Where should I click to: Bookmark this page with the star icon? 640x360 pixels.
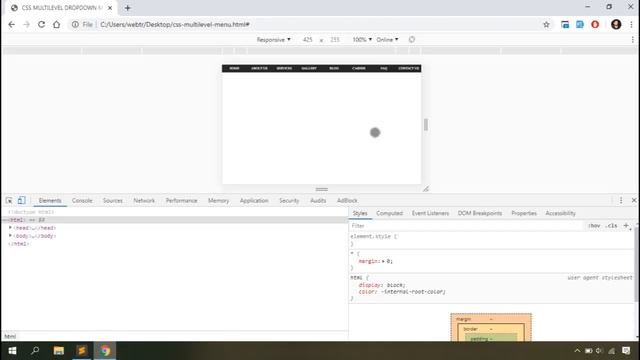[x=546, y=24]
